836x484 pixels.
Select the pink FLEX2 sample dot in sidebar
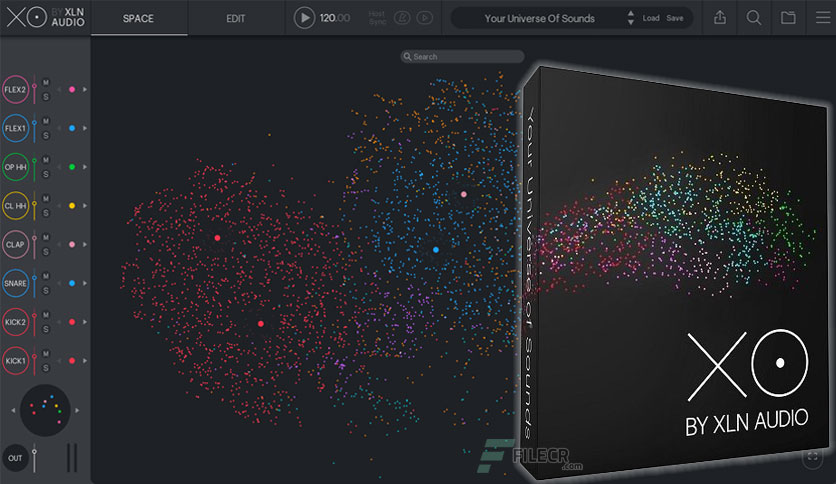pos(72,90)
